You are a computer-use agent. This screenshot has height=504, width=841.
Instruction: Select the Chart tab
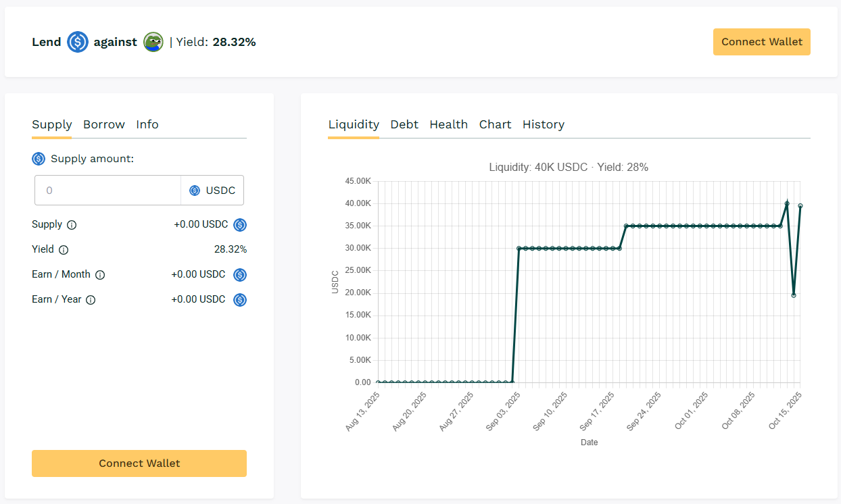click(x=496, y=124)
